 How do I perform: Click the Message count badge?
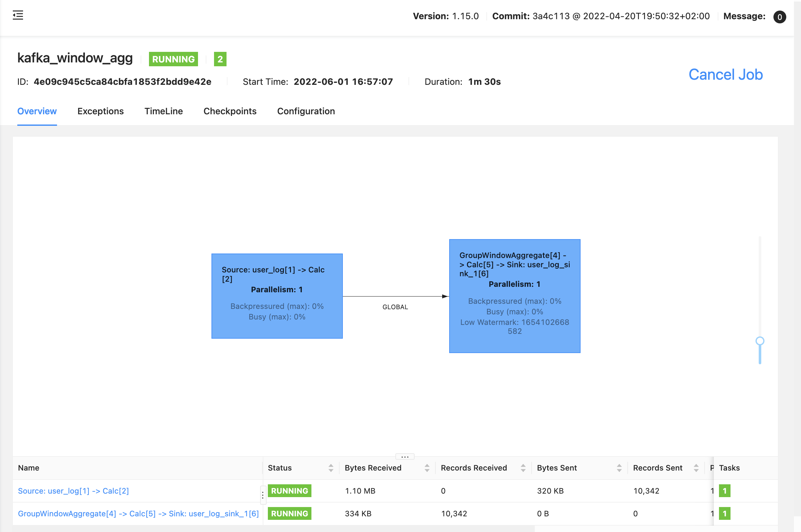click(779, 17)
